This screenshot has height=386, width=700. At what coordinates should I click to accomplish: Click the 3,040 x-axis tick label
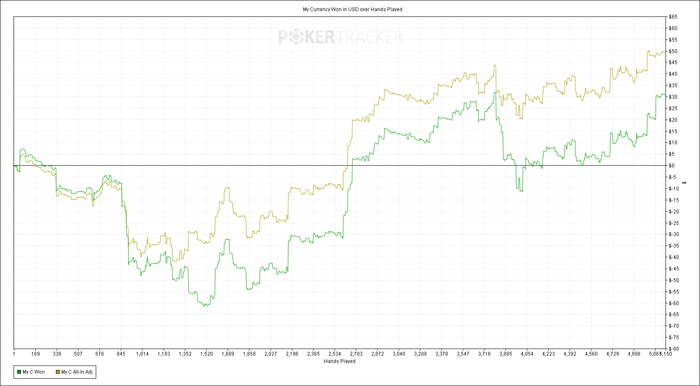(x=399, y=355)
